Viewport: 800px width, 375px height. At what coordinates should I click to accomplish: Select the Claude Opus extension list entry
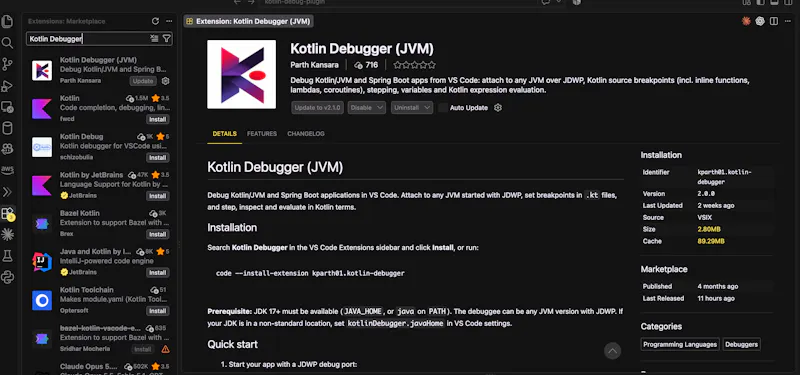(x=100, y=367)
